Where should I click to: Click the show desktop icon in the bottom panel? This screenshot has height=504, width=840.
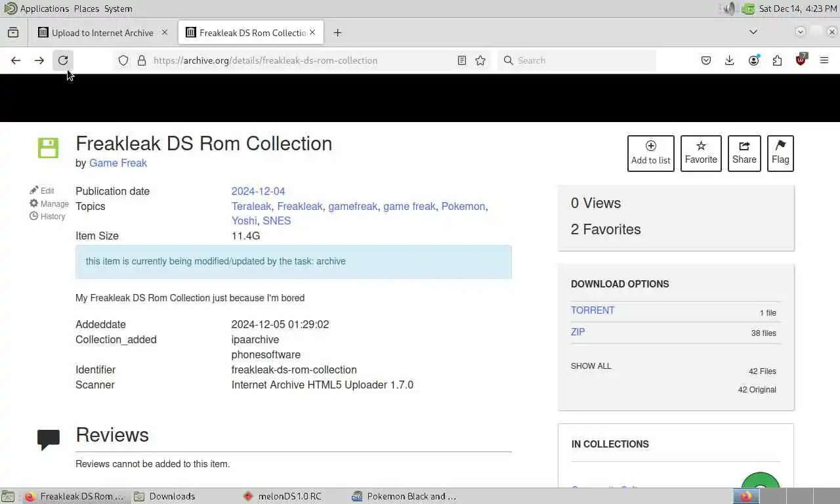[x=8, y=496]
